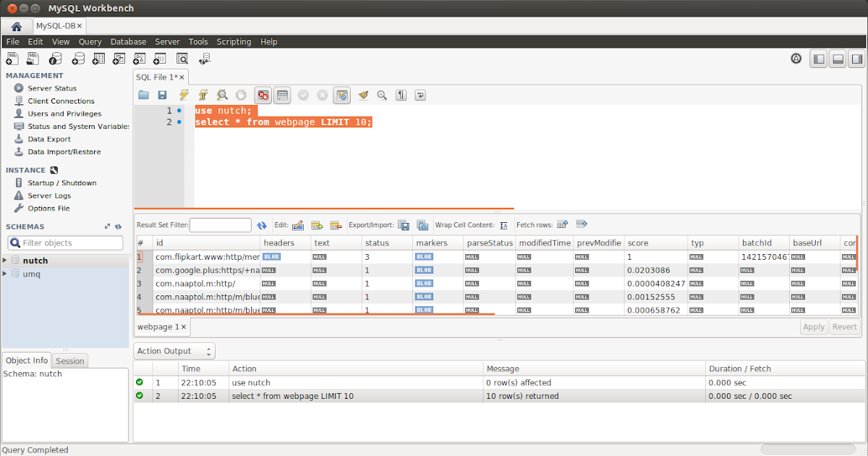Import records from file icon
868x456 pixels.
422,226
